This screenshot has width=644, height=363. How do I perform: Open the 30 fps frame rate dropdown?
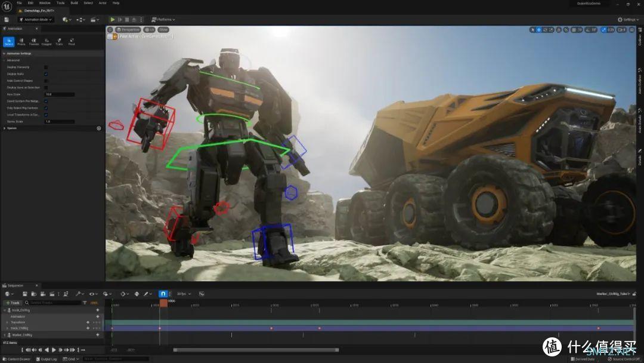(184, 294)
